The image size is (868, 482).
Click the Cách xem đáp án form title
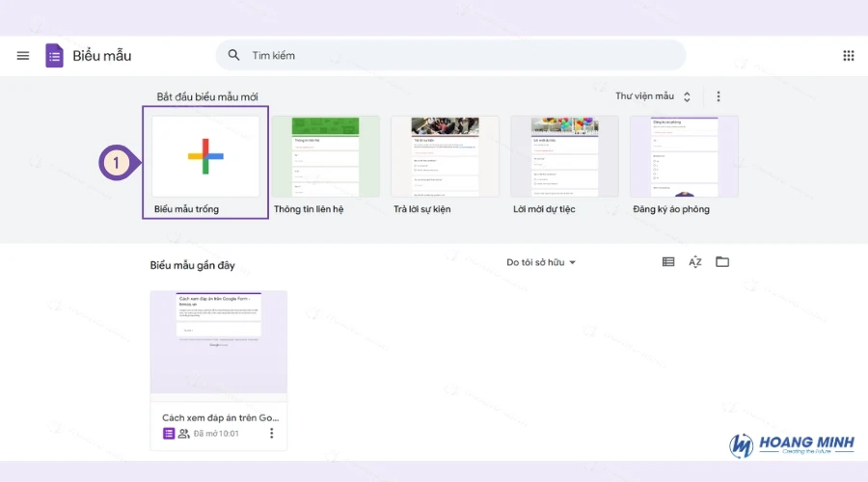[220, 417]
